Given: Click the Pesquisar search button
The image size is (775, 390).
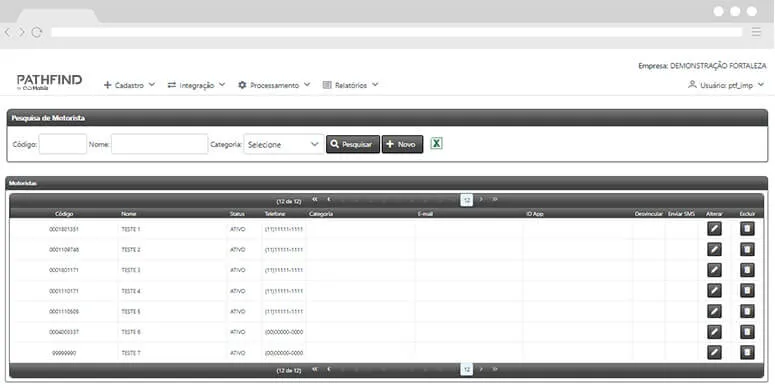Looking at the screenshot, I should click(353, 144).
